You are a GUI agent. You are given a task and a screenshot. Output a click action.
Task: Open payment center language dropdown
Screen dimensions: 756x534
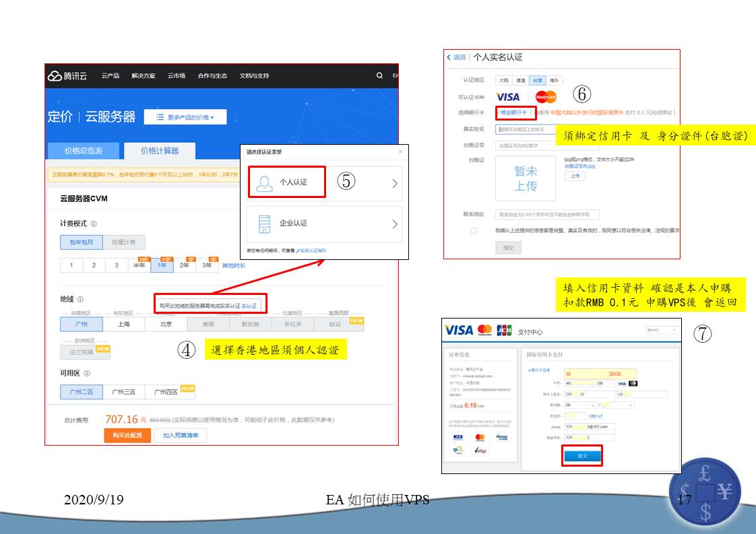(661, 330)
